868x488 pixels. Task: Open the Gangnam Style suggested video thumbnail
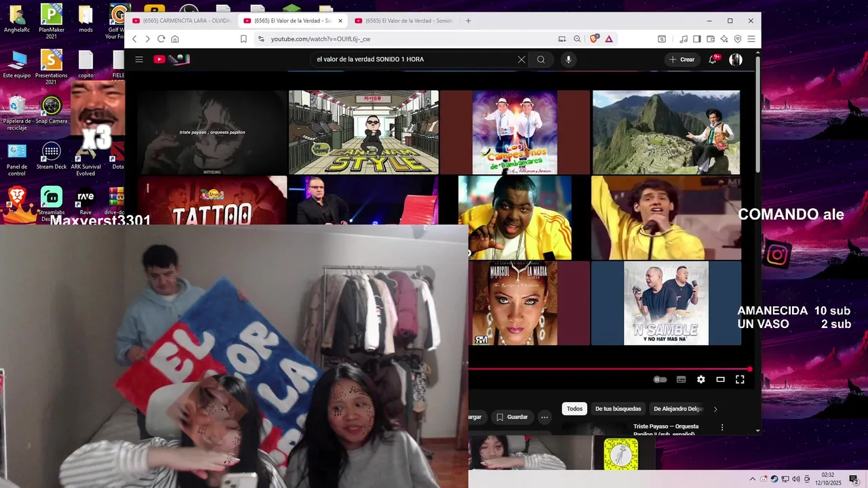coord(363,132)
